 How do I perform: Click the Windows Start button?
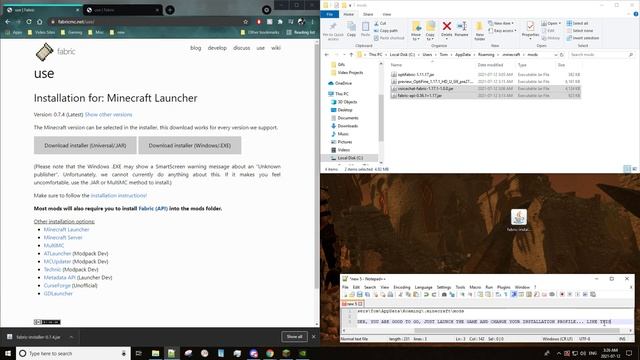(x=8, y=353)
